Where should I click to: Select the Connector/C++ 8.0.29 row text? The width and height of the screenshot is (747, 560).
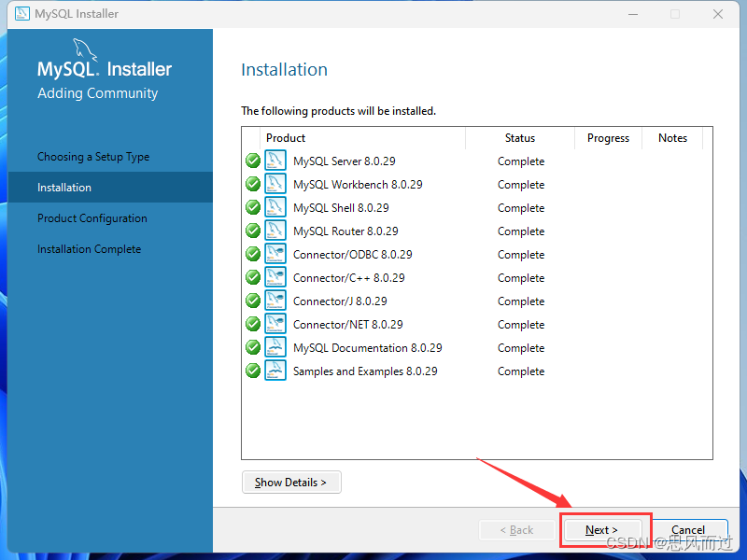348,278
